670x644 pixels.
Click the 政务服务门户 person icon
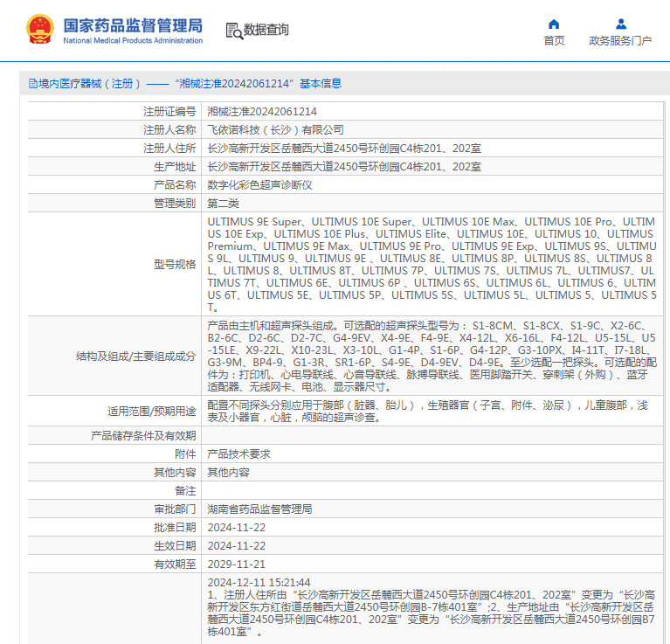click(620, 24)
